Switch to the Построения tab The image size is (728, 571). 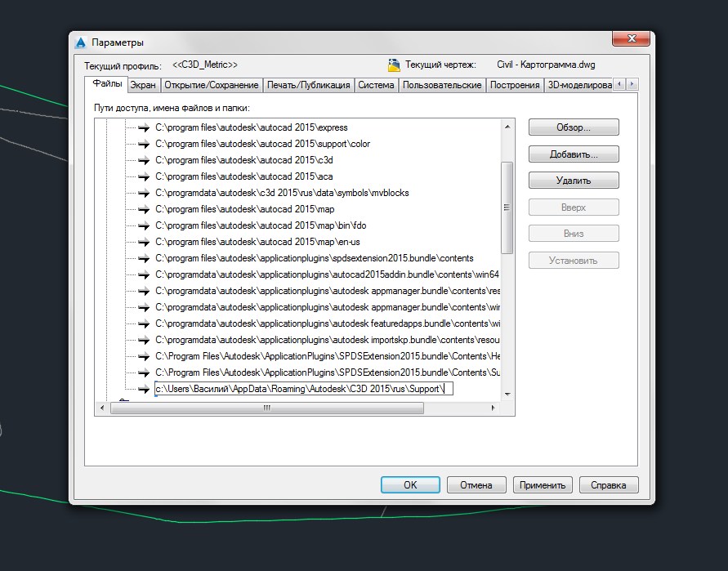(x=515, y=85)
